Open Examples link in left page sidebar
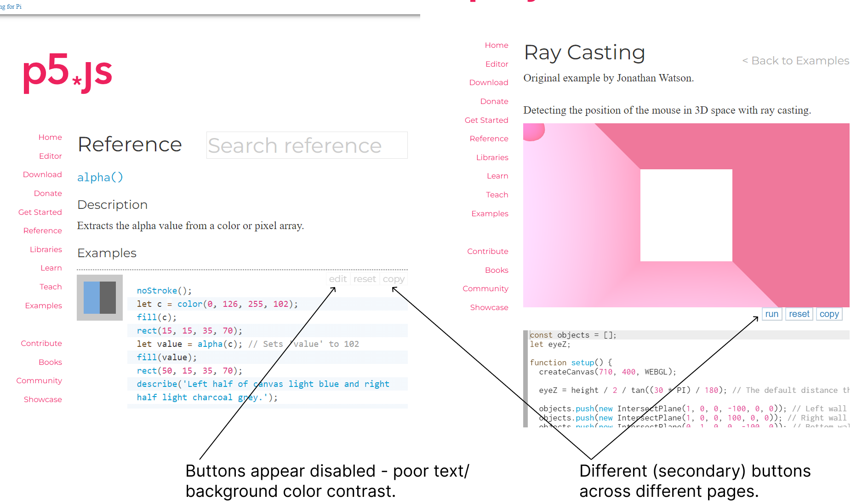Image resolution: width=868 pixels, height=501 pixels. click(44, 305)
